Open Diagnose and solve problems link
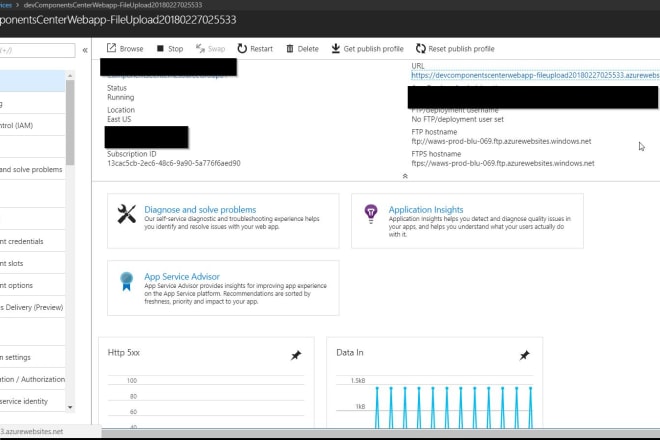The image size is (660, 440). click(x=200, y=210)
